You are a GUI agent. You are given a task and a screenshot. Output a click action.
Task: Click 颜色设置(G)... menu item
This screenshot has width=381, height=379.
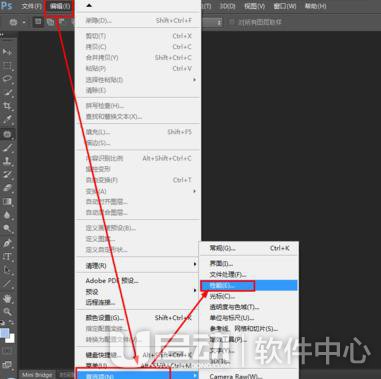(138, 318)
